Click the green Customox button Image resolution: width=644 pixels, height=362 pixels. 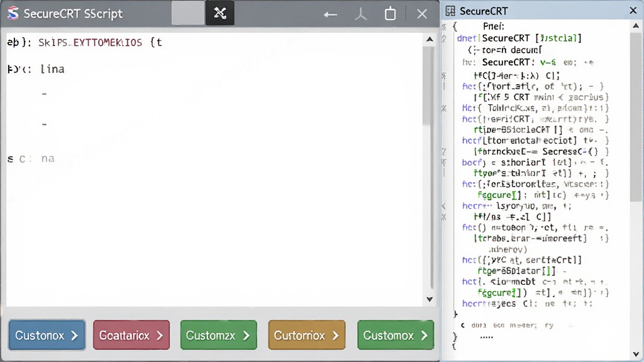point(396,336)
